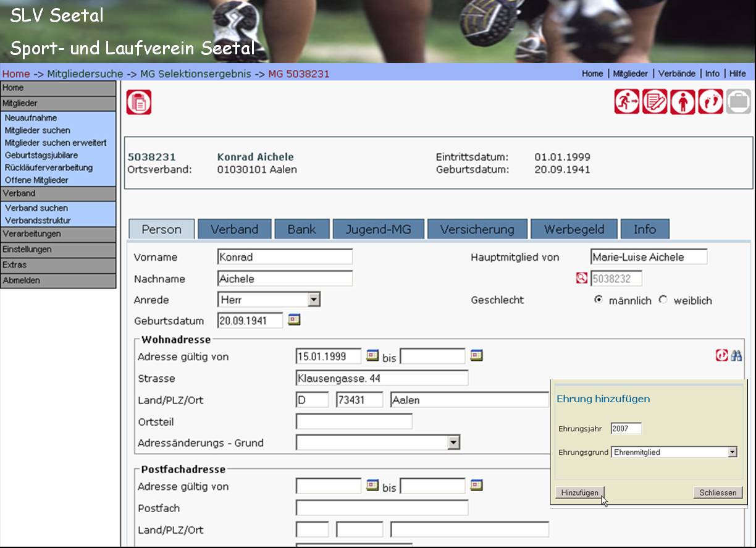Viewport: 756px width, 548px height.
Task: Switch to the Bank tab
Action: click(x=301, y=229)
